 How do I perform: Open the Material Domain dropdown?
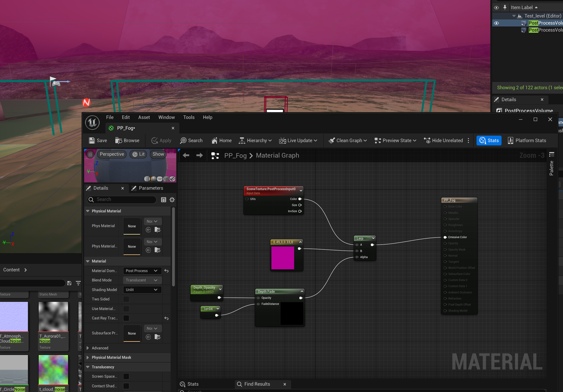click(142, 271)
